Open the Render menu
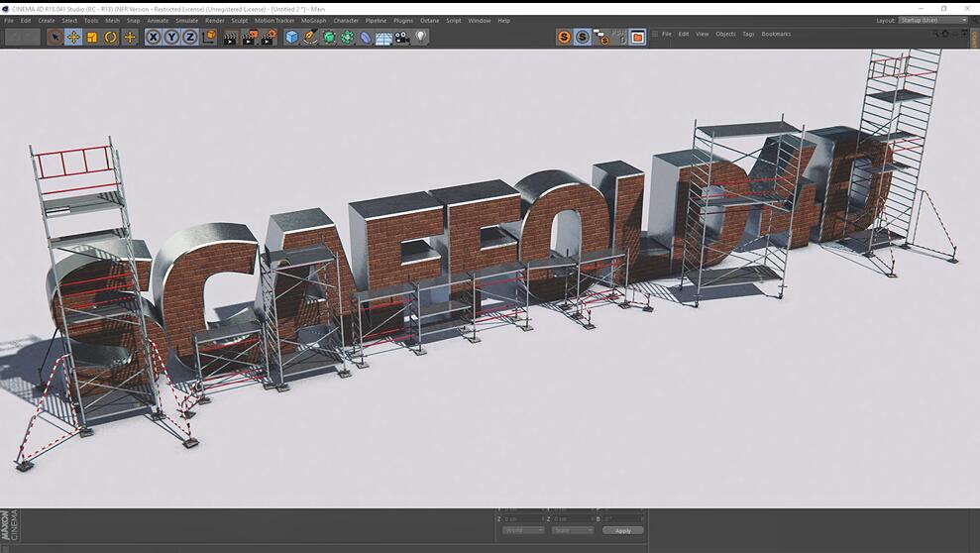 click(215, 21)
